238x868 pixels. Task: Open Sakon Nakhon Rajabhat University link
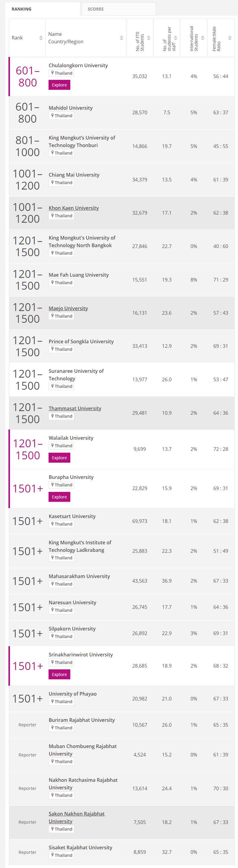pyautogui.click(x=77, y=813)
